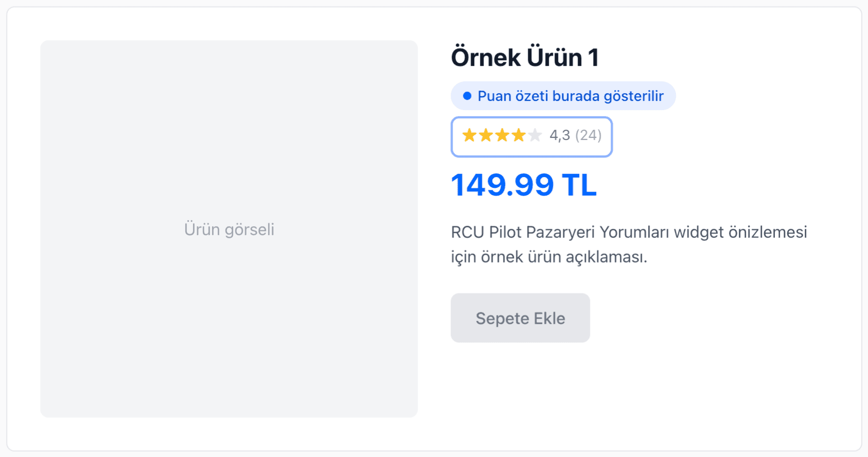Image resolution: width=868 pixels, height=457 pixels.
Task: Click the 149.99 TL price text
Action: click(523, 186)
